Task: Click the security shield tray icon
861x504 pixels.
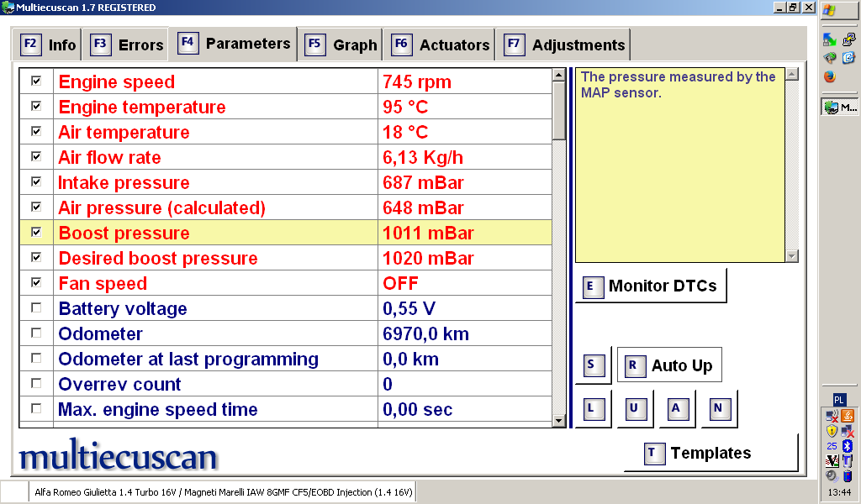Action: click(832, 431)
